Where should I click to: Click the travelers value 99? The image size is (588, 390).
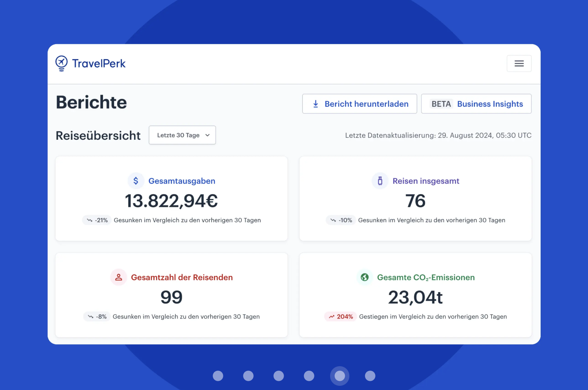[x=171, y=297]
